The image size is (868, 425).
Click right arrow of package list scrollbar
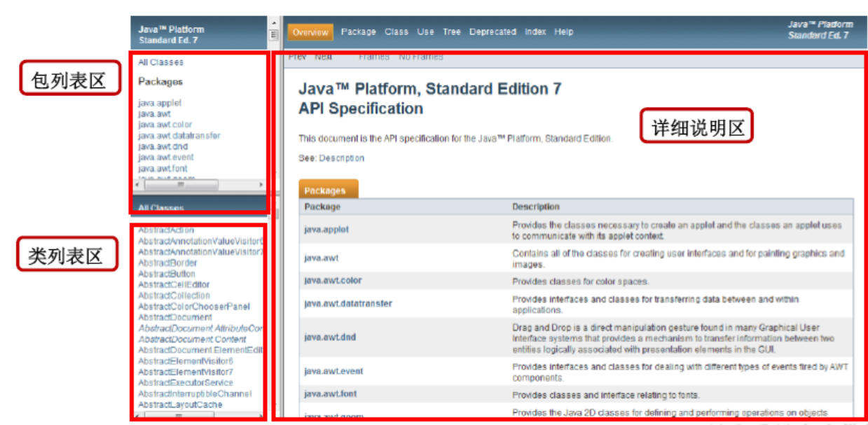(261, 185)
